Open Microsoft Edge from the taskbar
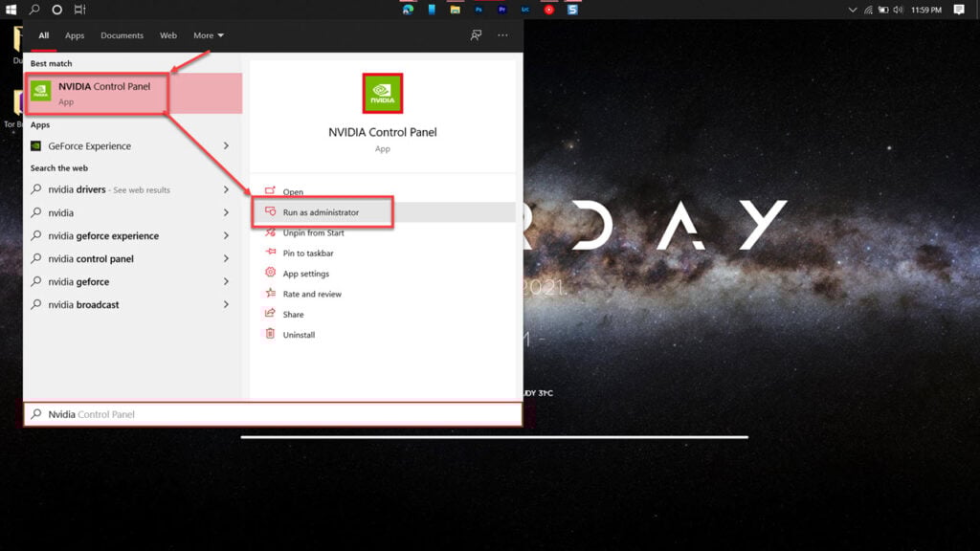 click(x=408, y=10)
